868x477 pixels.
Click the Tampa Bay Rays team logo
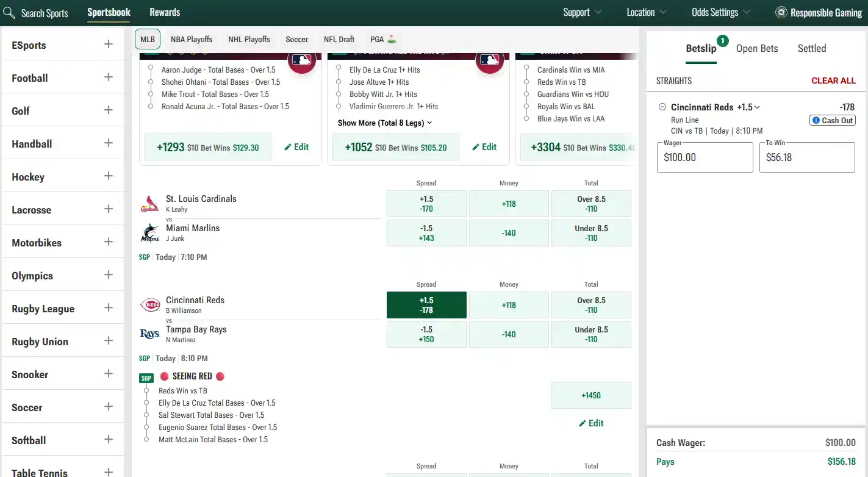(149, 334)
